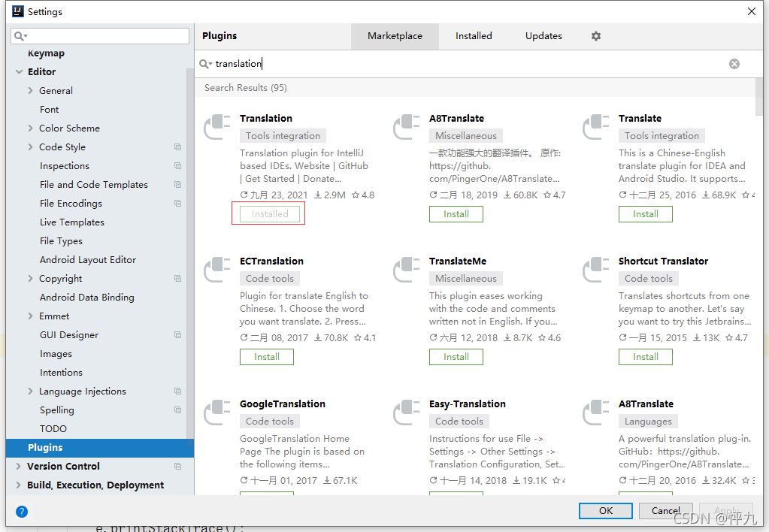Expand the Copyright node
Image resolution: width=769 pixels, height=532 pixels.
[30, 279]
